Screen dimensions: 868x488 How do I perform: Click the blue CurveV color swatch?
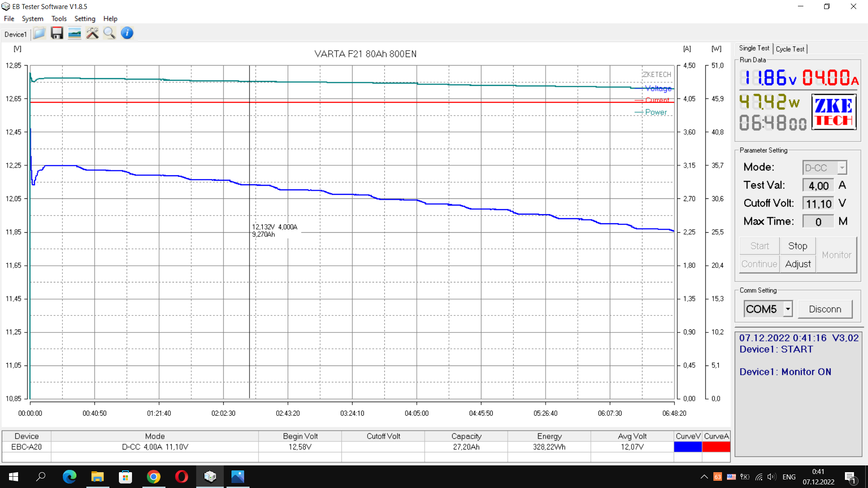click(x=688, y=447)
